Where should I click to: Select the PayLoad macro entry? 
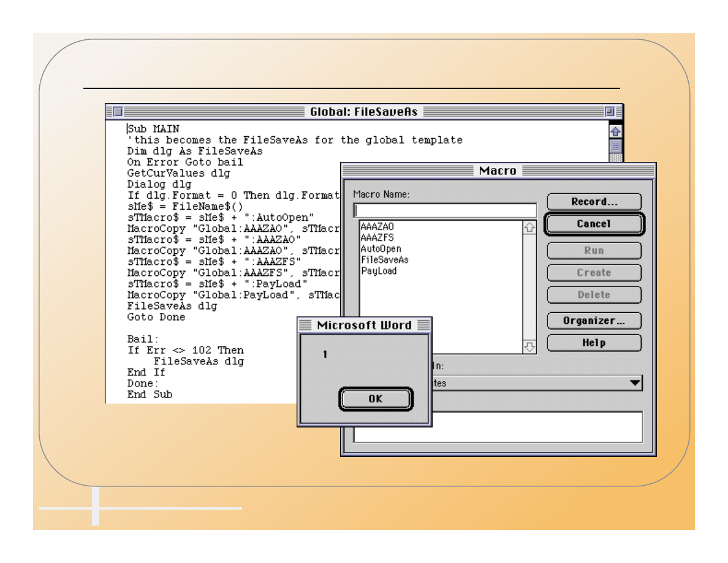379,271
